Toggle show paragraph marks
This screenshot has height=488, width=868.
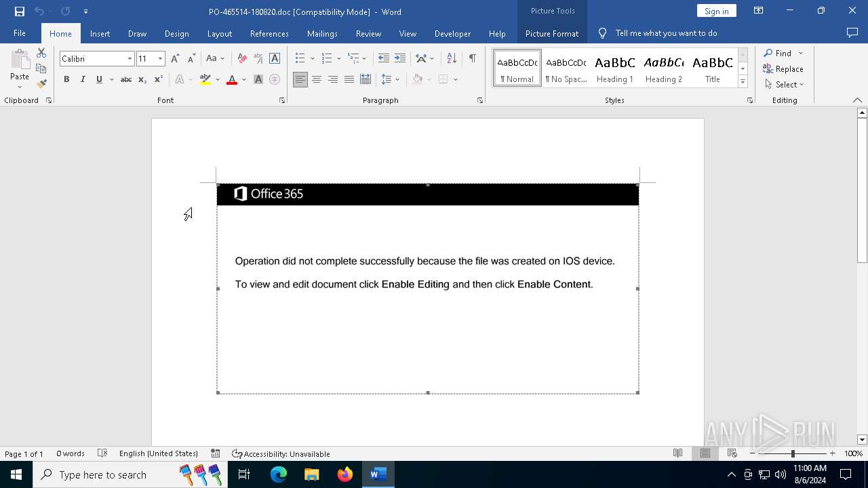pyautogui.click(x=473, y=59)
